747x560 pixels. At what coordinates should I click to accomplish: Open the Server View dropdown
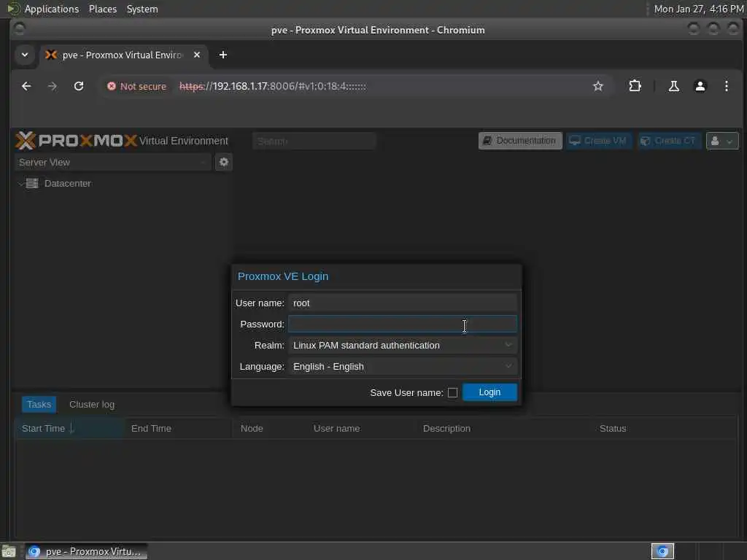pos(113,163)
